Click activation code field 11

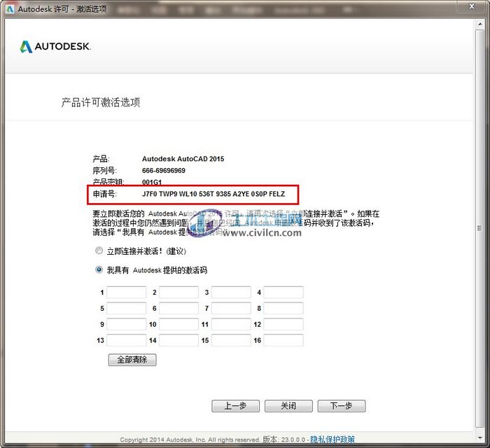[x=231, y=324]
